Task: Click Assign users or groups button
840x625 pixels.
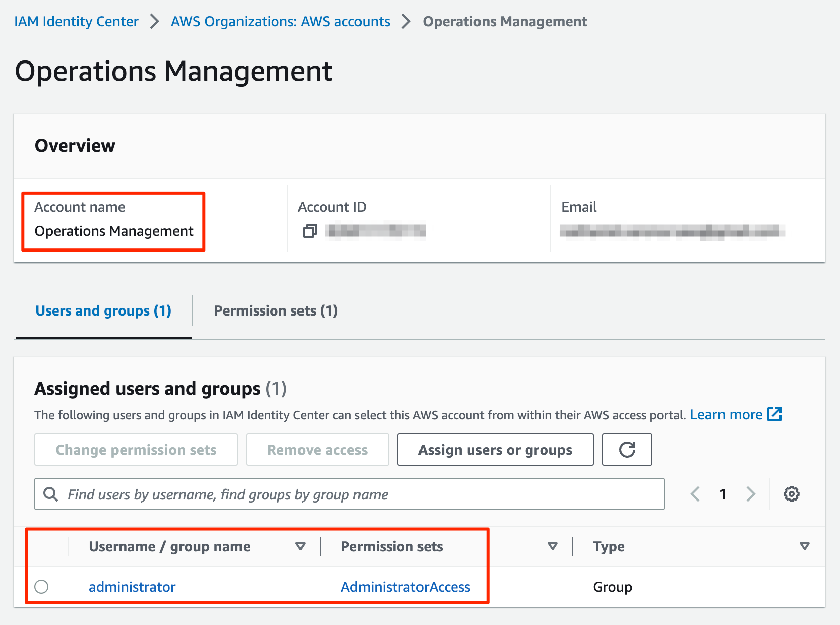Action: click(495, 450)
